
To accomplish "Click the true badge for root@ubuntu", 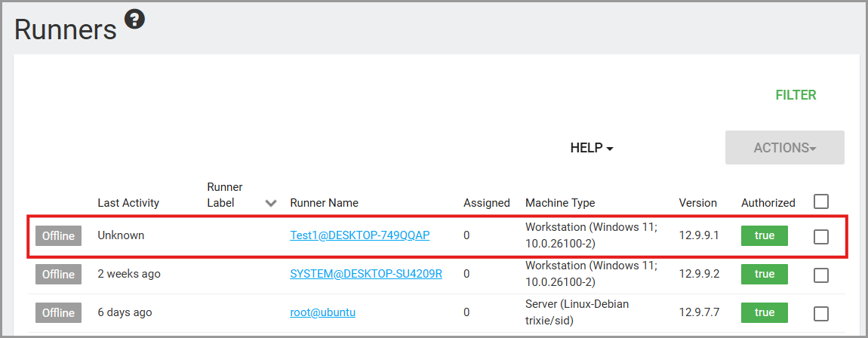I will click(765, 312).
